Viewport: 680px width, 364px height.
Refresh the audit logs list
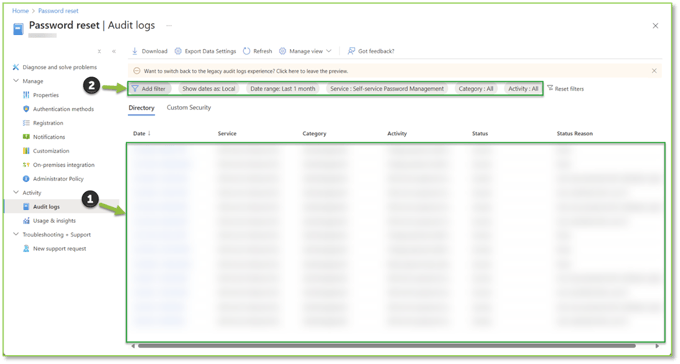pos(257,51)
